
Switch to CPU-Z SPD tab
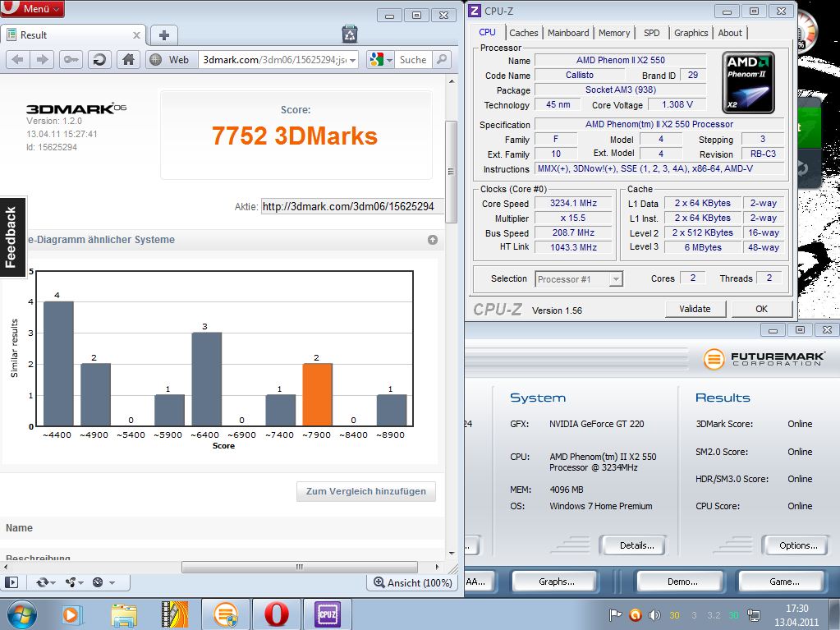tap(651, 33)
